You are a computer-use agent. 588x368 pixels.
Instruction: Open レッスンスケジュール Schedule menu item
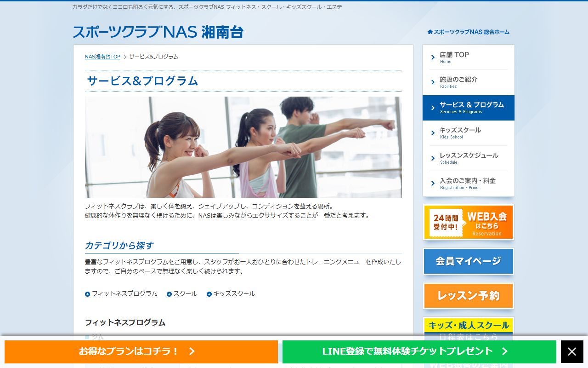[469, 158]
